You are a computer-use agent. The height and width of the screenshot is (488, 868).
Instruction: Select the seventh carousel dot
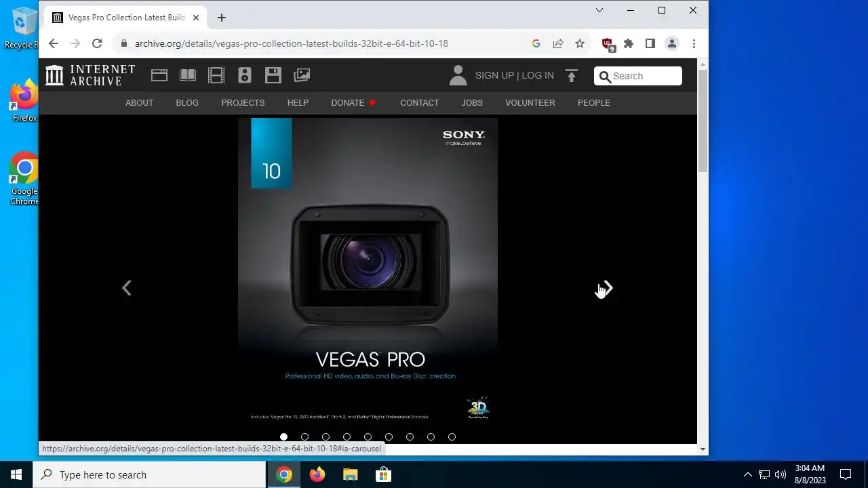[410, 437]
